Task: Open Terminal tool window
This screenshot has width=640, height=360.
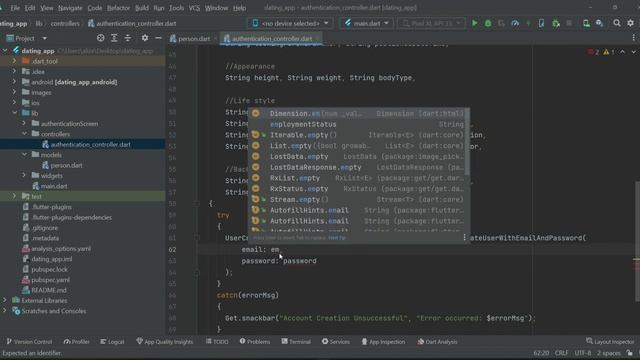Action: [x=296, y=342]
